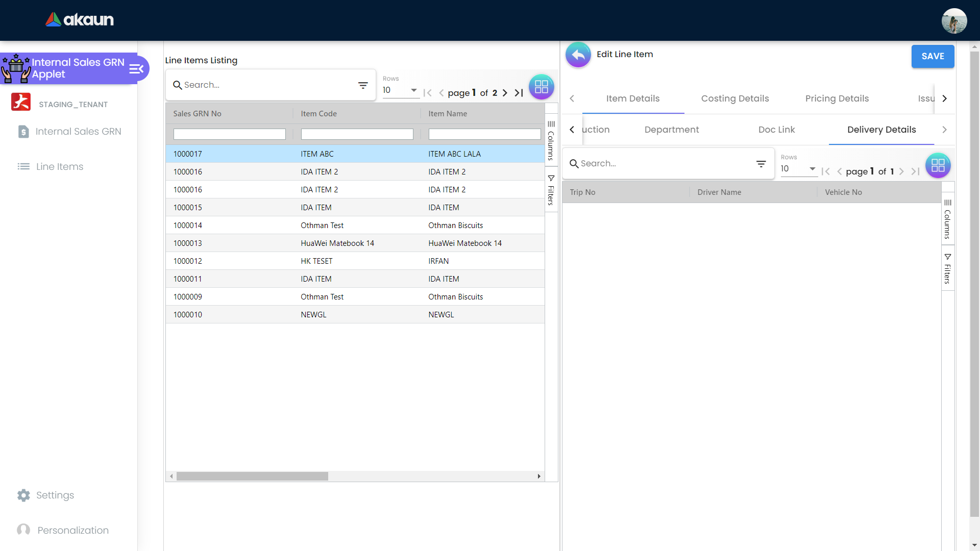
Task: Open filter options in Delivery Details search bar
Action: [x=761, y=164]
